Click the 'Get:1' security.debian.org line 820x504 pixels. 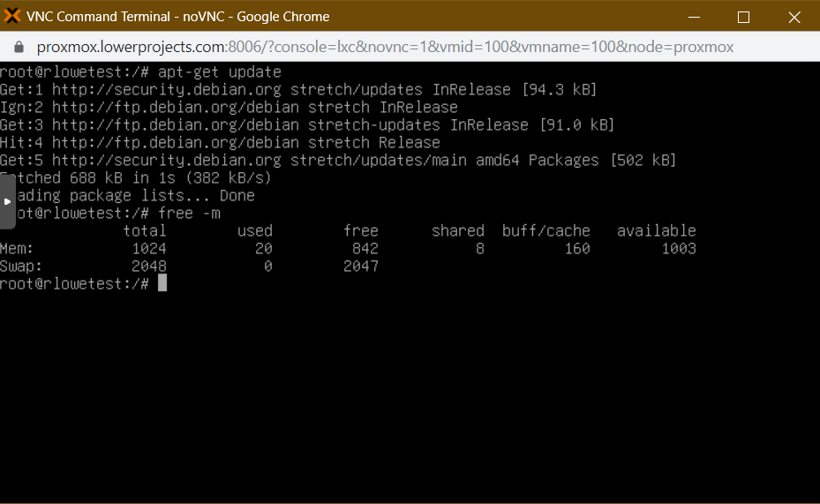(x=298, y=89)
